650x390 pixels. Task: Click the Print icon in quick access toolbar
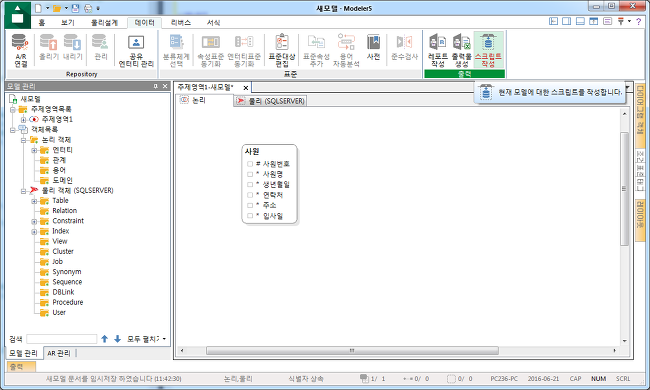pos(88,8)
